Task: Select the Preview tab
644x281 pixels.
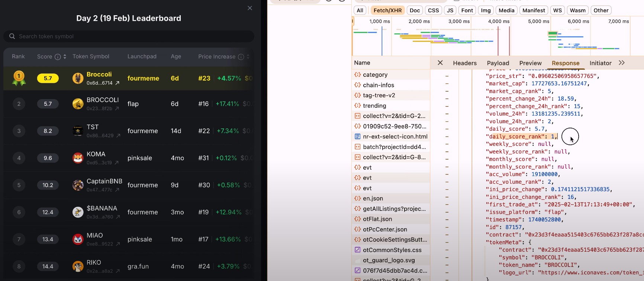Action: 530,63
